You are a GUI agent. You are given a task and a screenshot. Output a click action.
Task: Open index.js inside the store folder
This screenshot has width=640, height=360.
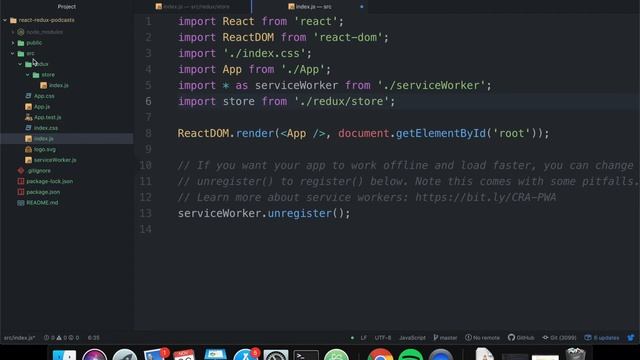coord(59,85)
